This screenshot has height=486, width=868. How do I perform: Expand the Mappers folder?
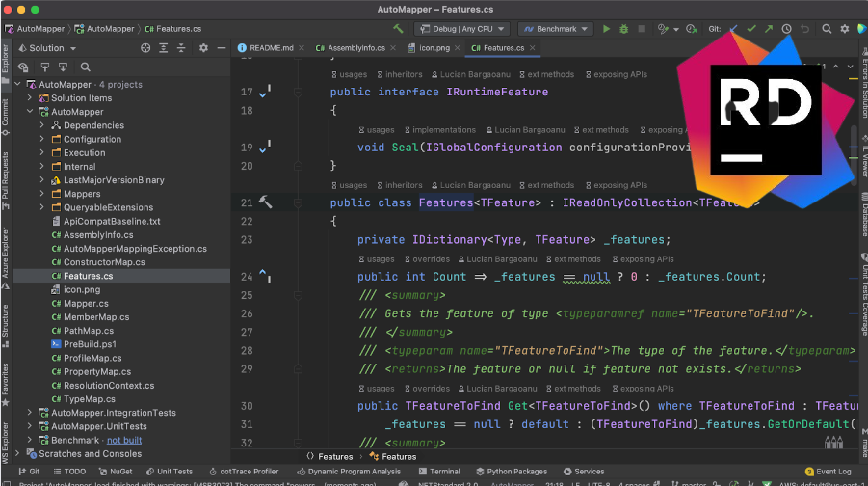pos(42,194)
